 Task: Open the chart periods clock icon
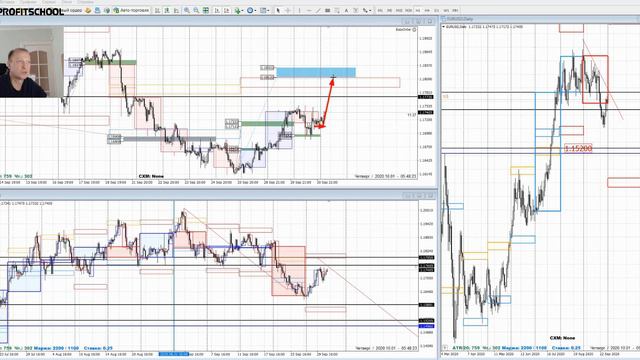[x=250, y=10]
